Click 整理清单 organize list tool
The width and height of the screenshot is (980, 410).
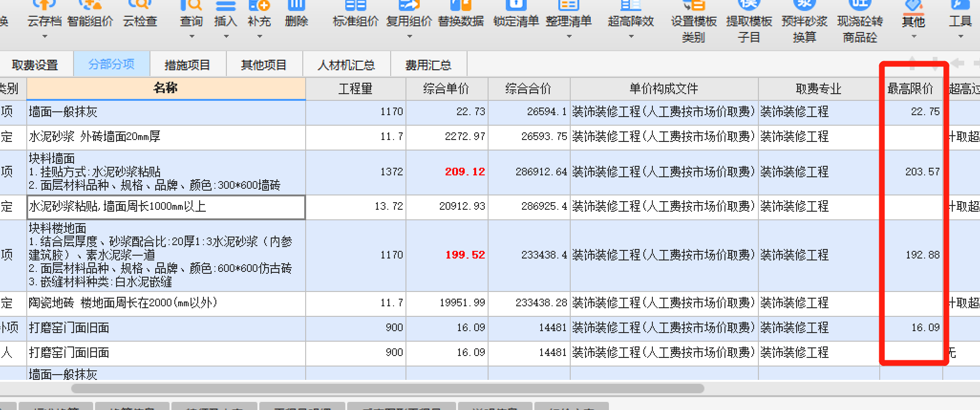568,14
